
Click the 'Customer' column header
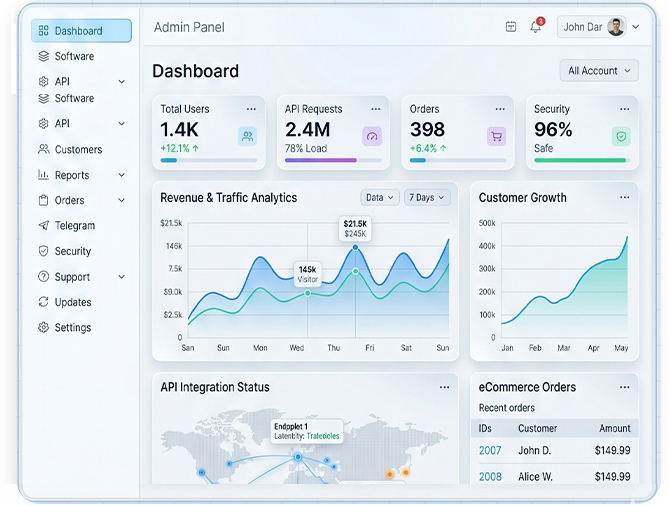pos(538,428)
